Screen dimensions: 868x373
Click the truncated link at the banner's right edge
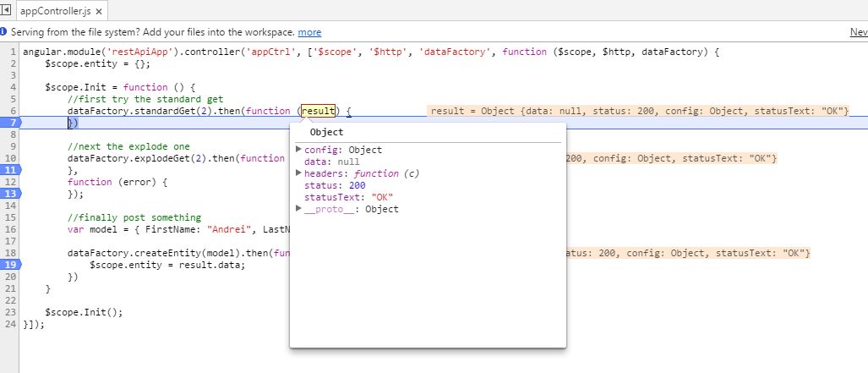tap(858, 32)
